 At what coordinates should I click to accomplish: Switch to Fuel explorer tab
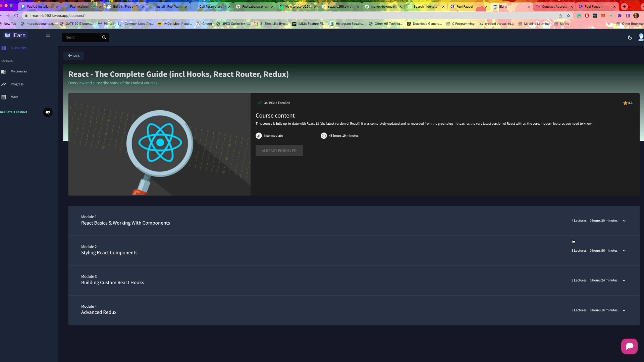[x=79, y=7]
